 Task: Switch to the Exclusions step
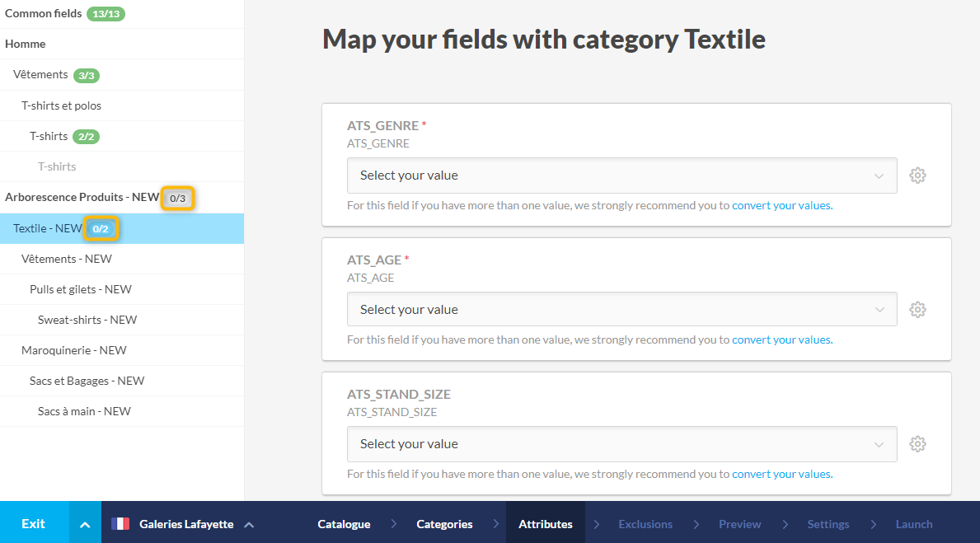pos(645,524)
